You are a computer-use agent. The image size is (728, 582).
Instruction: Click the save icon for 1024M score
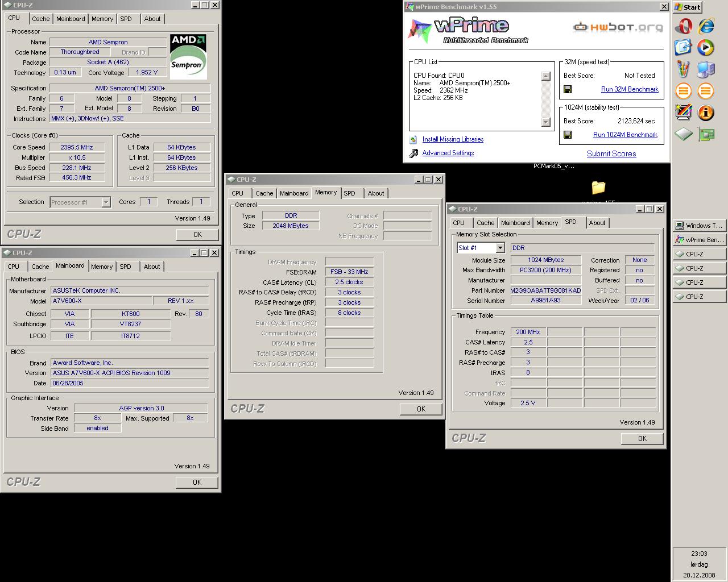[x=568, y=135]
